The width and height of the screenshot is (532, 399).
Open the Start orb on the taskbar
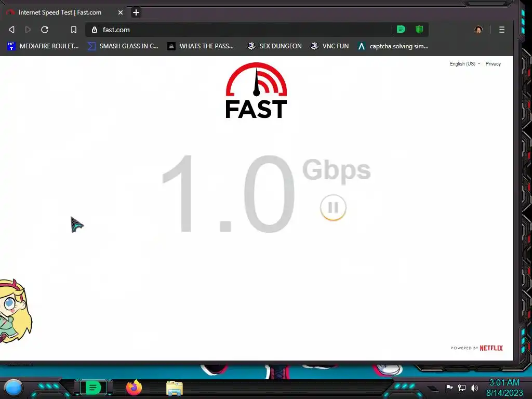pos(14,388)
